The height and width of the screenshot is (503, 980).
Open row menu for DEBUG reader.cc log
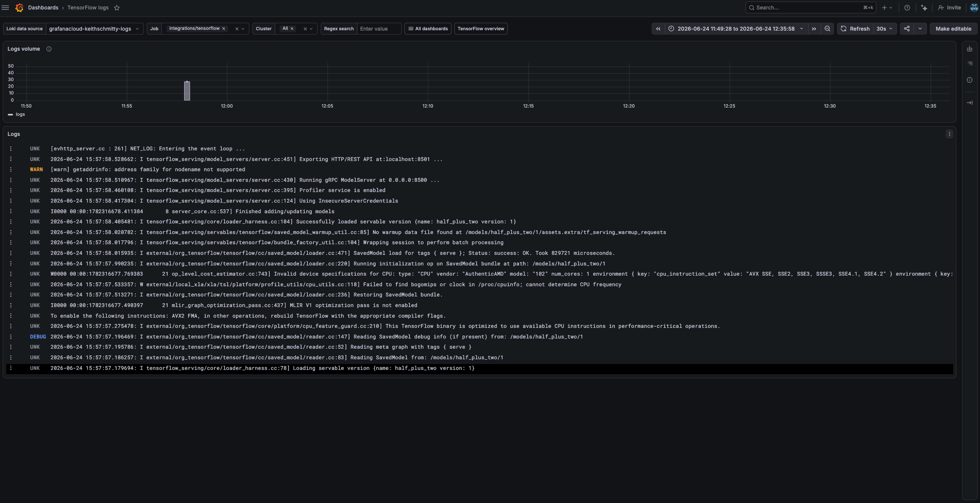coord(11,337)
